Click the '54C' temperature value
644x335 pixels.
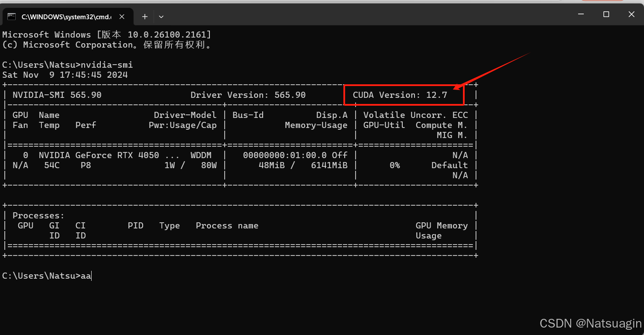pyautogui.click(x=52, y=165)
